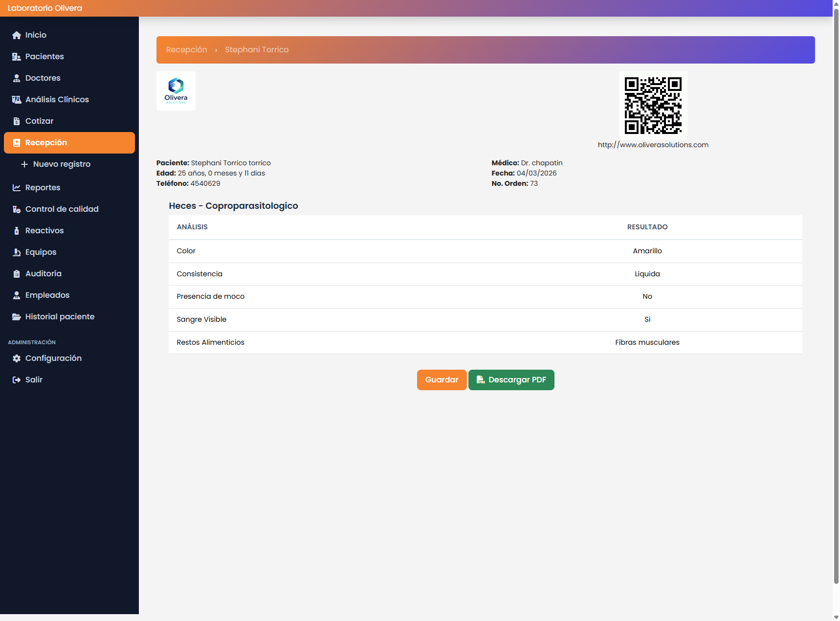Click the sign-out icon beside Salir
This screenshot has width=840, height=621.
coord(17,380)
